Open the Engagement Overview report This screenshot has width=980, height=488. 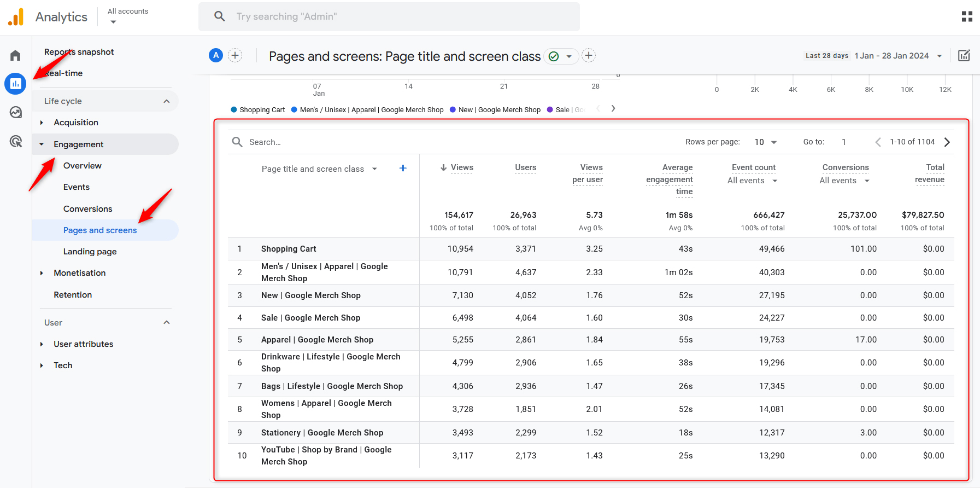point(82,166)
